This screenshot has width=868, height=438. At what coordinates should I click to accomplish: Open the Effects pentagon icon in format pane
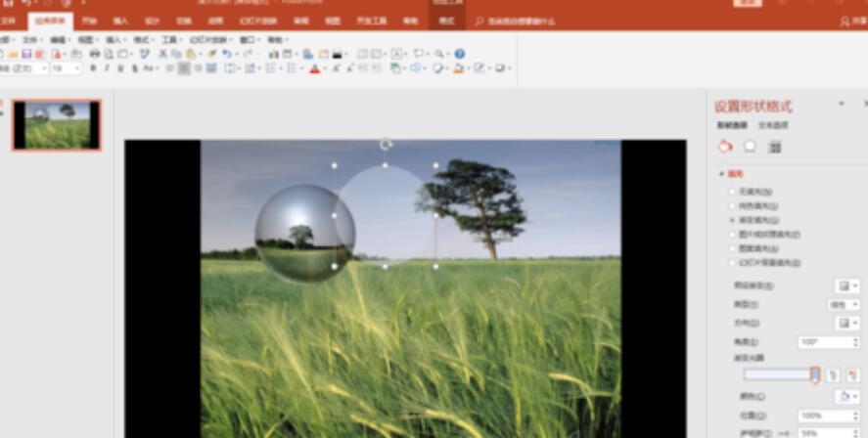coord(750,146)
